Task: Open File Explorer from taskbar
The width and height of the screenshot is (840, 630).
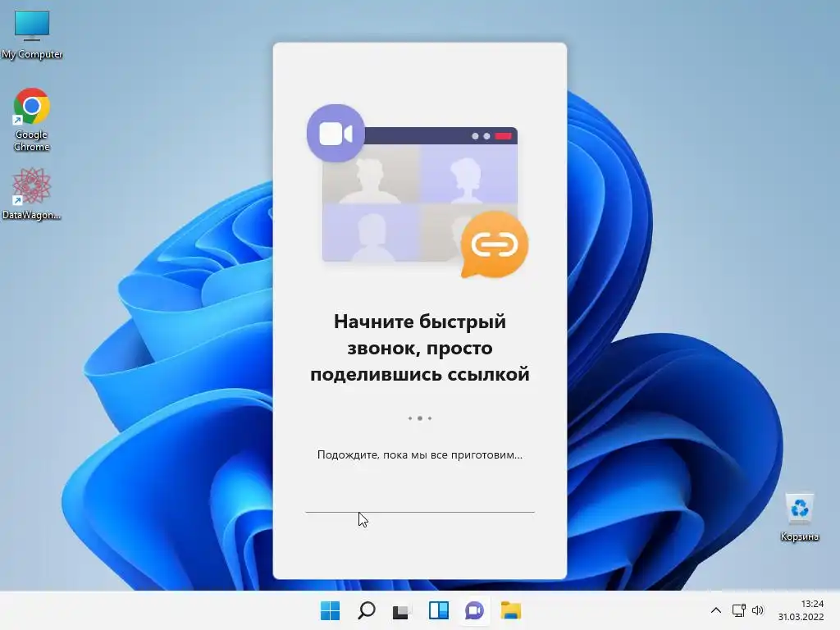Action: pos(511,610)
